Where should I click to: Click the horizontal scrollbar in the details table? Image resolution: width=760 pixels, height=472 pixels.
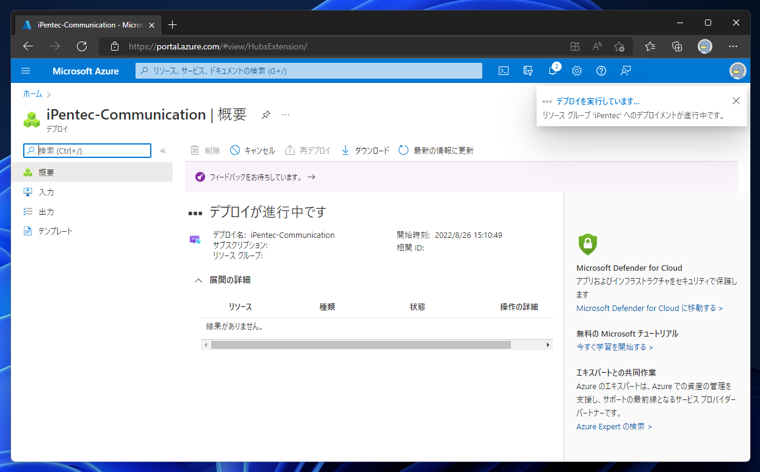tap(361, 345)
